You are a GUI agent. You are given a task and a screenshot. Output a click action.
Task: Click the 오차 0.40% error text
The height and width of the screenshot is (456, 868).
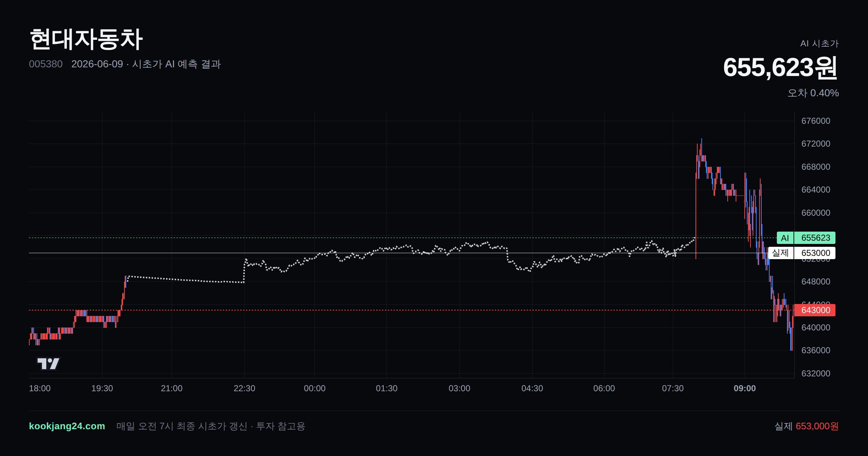click(x=813, y=93)
